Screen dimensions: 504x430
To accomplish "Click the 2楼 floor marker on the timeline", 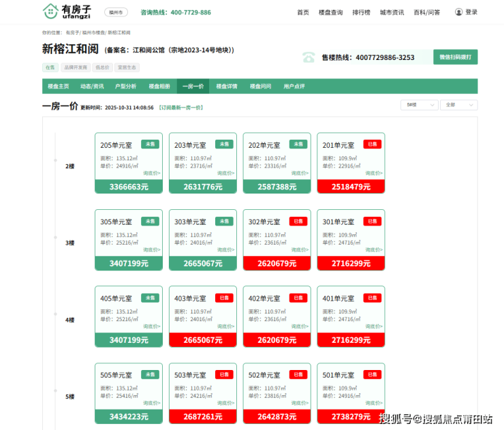I will click(69, 166).
